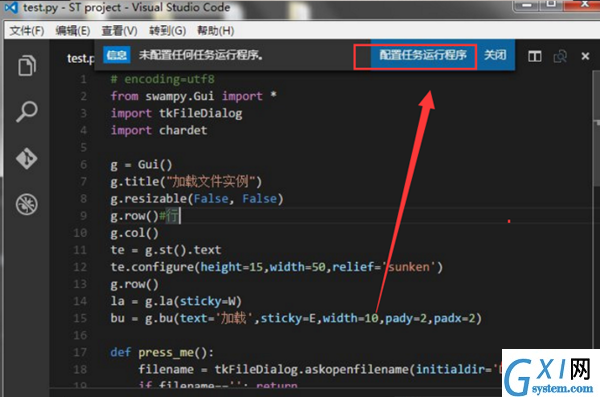Open the 转到(G) menu

click(x=167, y=31)
